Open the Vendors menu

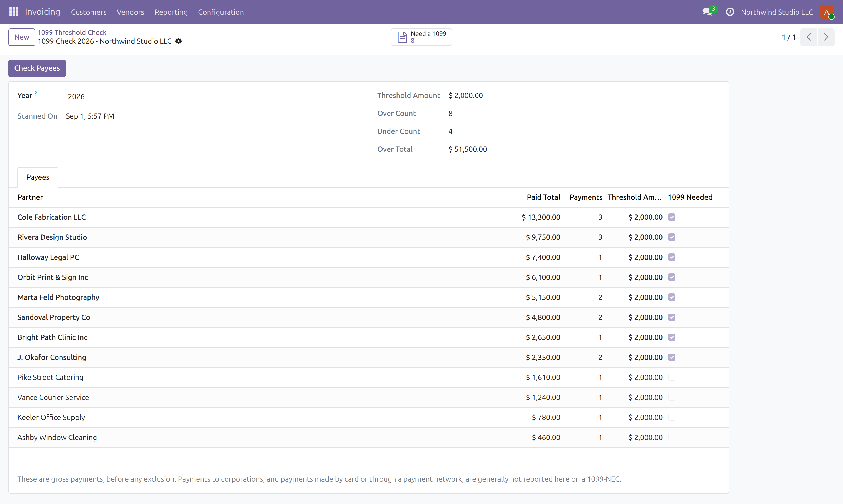(x=130, y=12)
